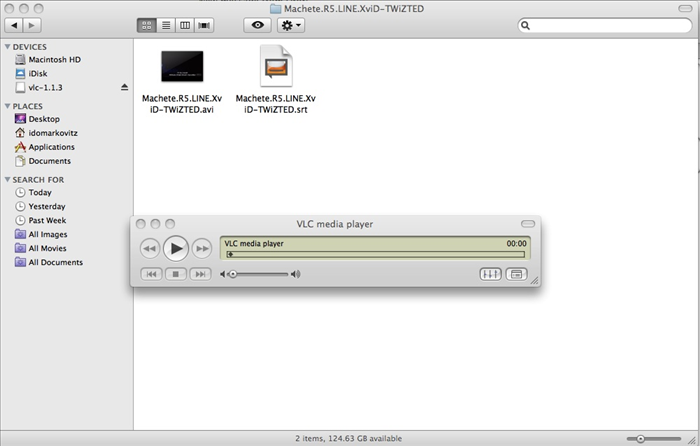Screen dimensions: 700x446
Task: Select the Machete .avi video thumbnail
Action: 182,66
